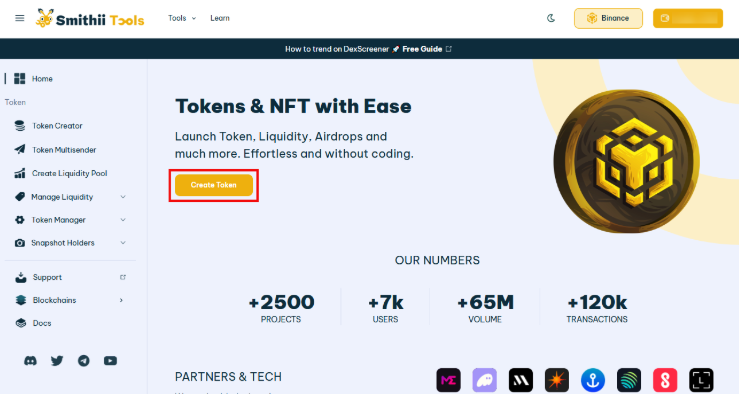Viewport: 739px width, 397px height.
Task: Toggle dark mode moon icon
Action: (x=550, y=18)
